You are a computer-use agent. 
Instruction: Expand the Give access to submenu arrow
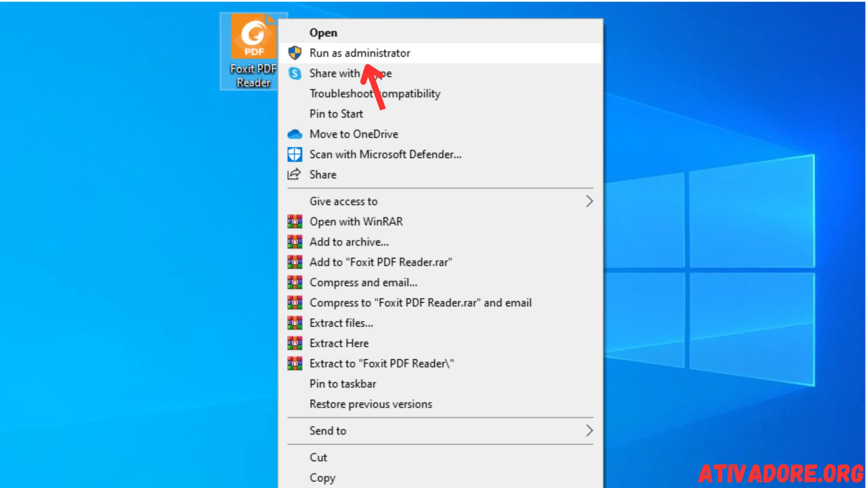point(589,201)
